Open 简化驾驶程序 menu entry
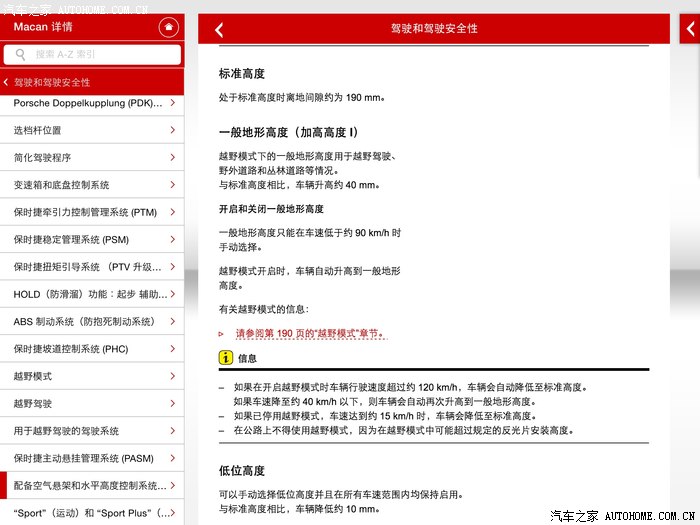This screenshot has height=525, width=700. pos(90,158)
